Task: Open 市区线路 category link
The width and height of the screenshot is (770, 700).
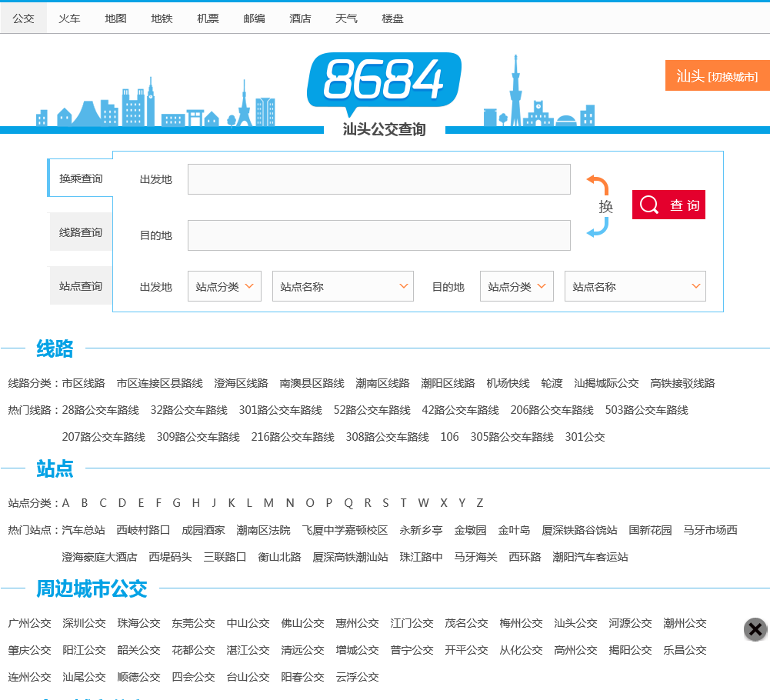Action: tap(84, 383)
